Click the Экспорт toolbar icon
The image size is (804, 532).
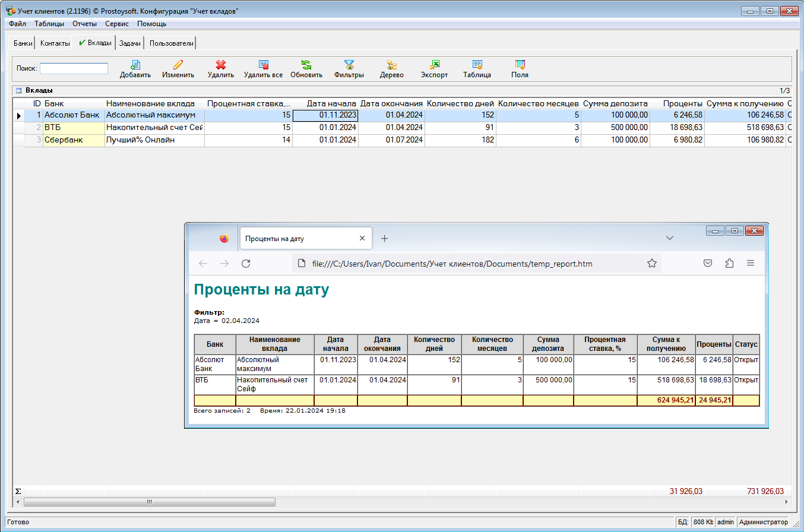tap(435, 65)
